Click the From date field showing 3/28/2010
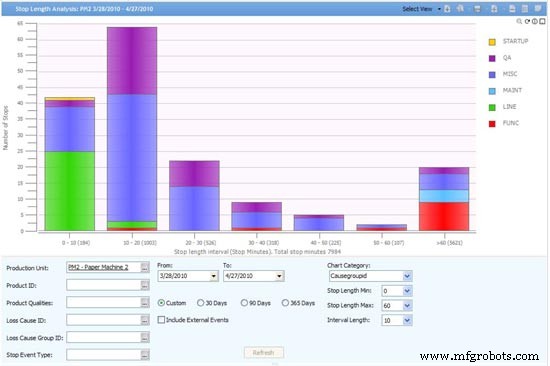This screenshot has height=366, width=550. click(x=184, y=277)
